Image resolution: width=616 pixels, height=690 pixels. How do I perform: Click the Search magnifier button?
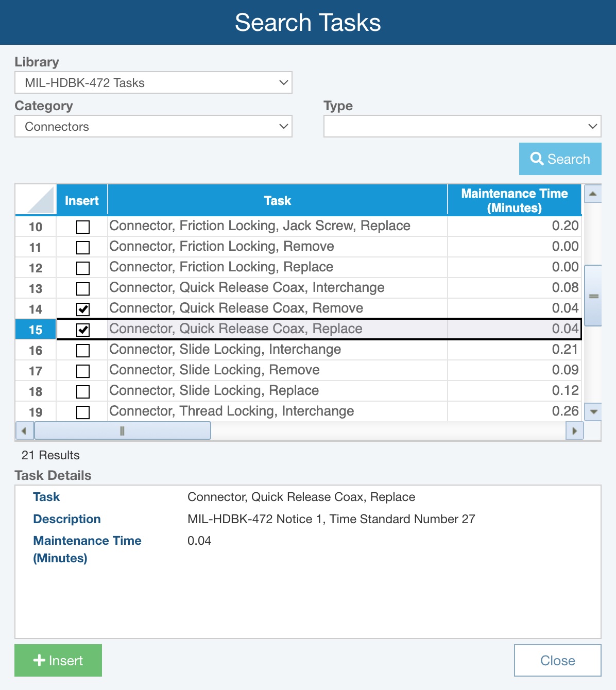(560, 159)
